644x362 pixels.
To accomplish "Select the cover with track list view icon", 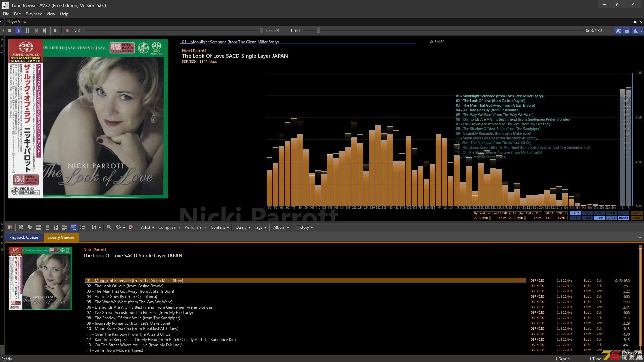I will [65, 227].
